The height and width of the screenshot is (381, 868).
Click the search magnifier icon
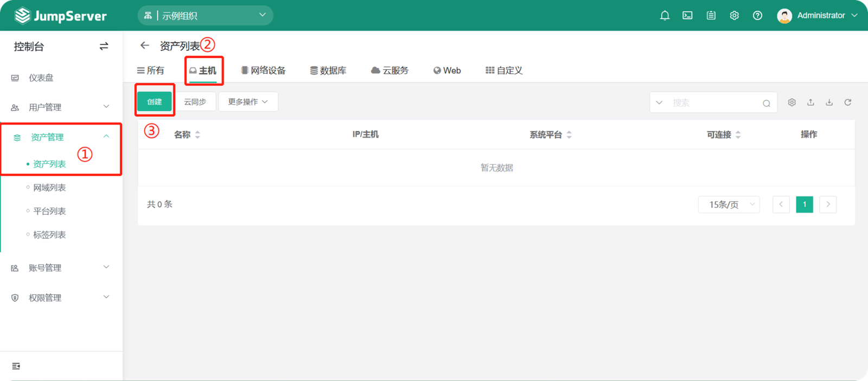click(766, 103)
